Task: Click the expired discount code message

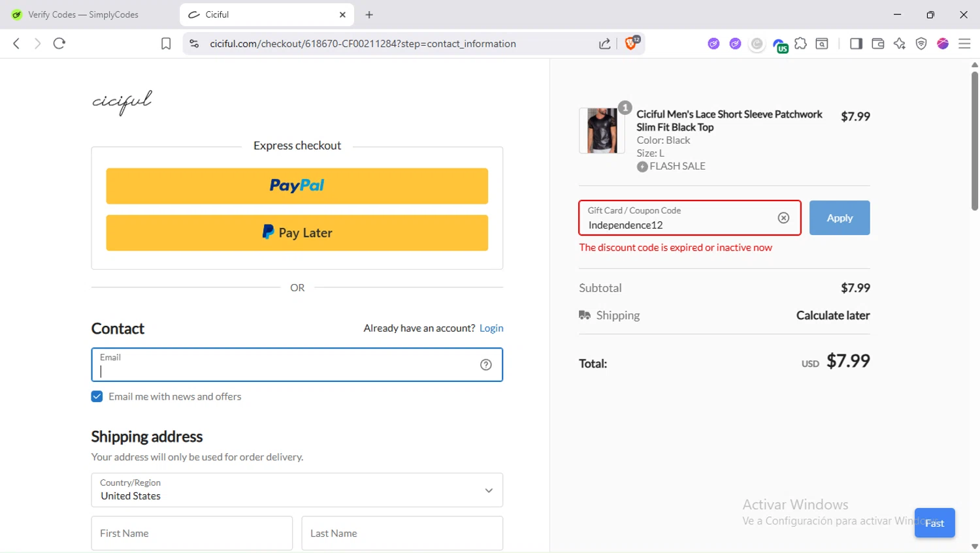Action: pos(676,247)
